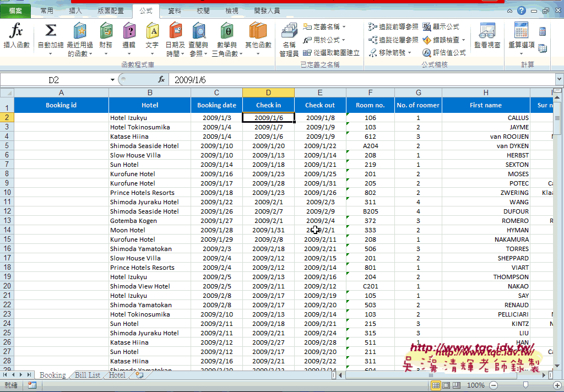Viewport: 564px width, 392px height.
Task: Click Evaluate Formula (評估值公式)
Action: coord(444,53)
